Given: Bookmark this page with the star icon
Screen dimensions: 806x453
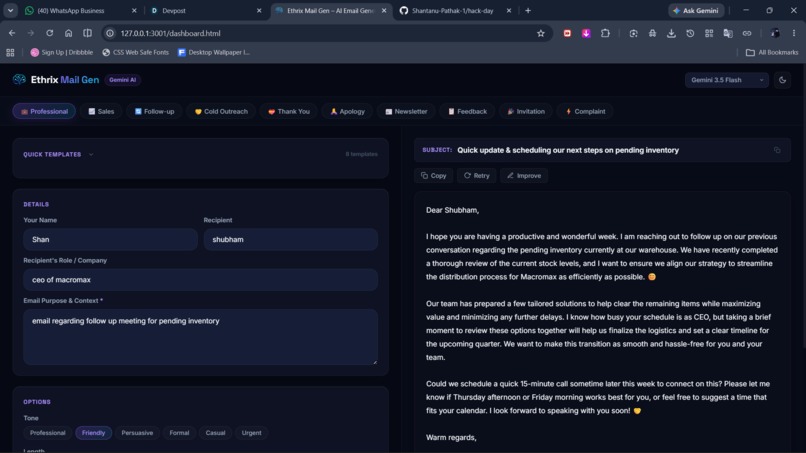Looking at the screenshot, I should [541, 33].
